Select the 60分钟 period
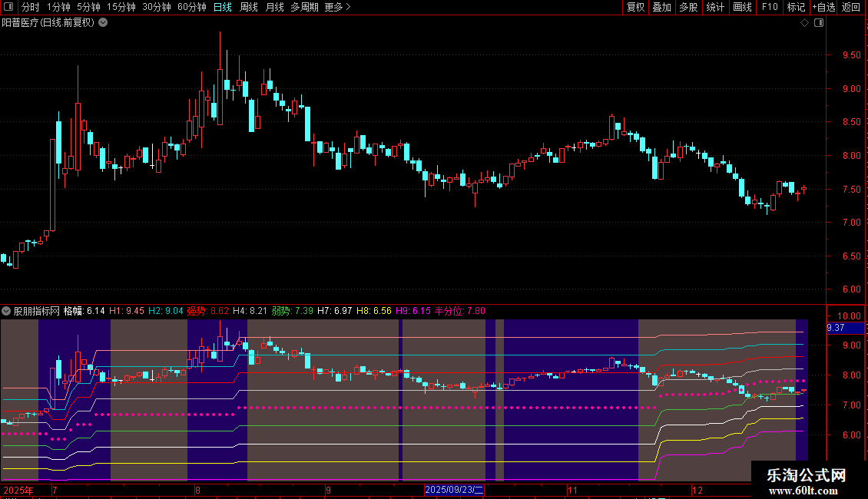 [x=191, y=7]
